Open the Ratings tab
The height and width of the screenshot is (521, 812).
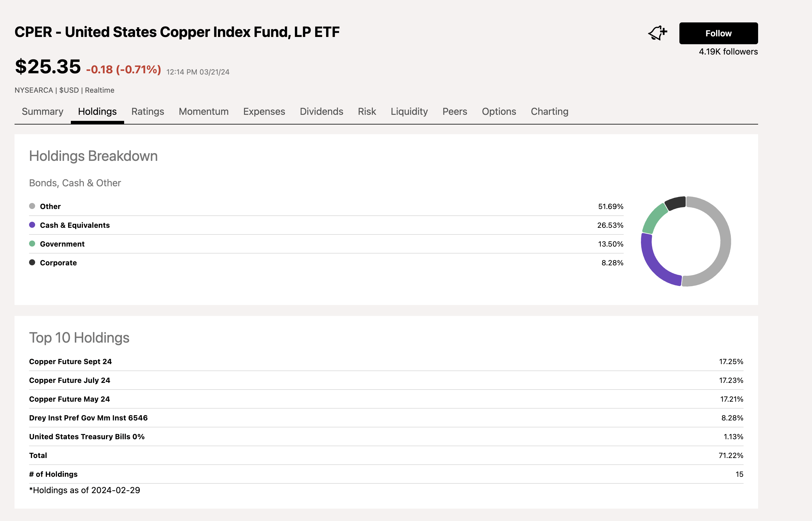point(148,111)
